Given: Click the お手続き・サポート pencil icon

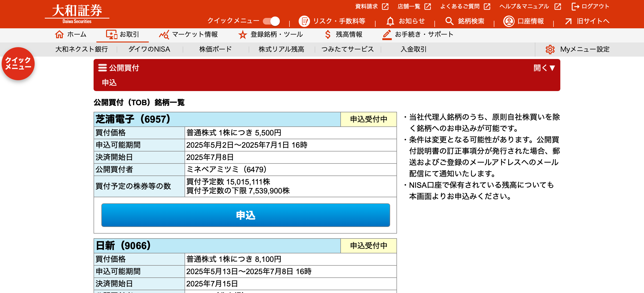Looking at the screenshot, I should tap(387, 34).
